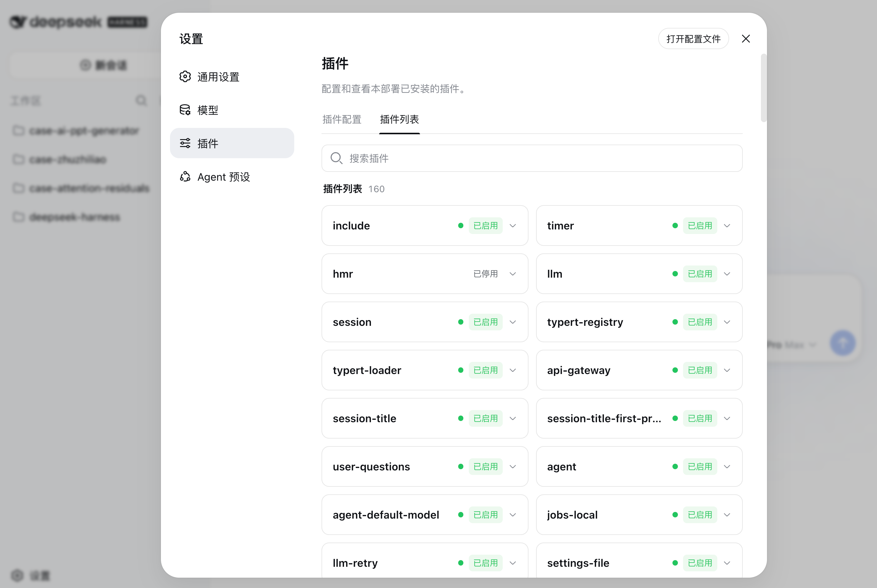Expand the api-gateway plugin card
Screen dimensions: 877x588
pyautogui.click(x=727, y=370)
